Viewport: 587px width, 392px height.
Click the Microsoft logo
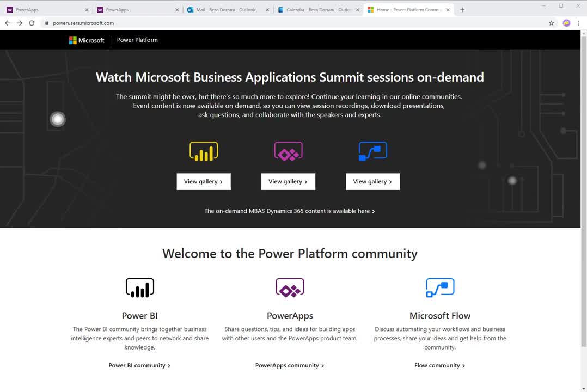coord(87,40)
